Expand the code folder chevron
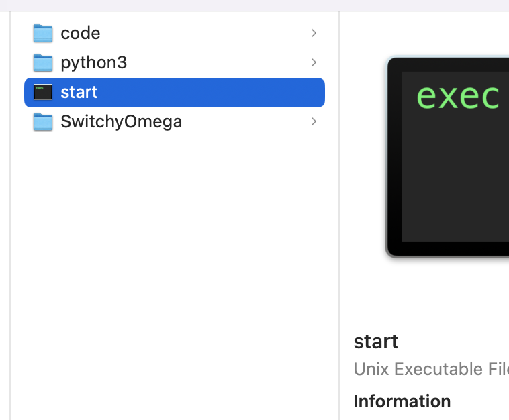 [x=314, y=33]
